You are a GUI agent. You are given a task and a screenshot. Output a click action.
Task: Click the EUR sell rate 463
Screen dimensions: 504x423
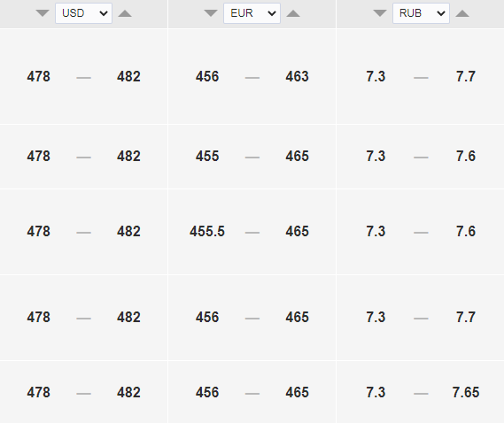point(297,76)
